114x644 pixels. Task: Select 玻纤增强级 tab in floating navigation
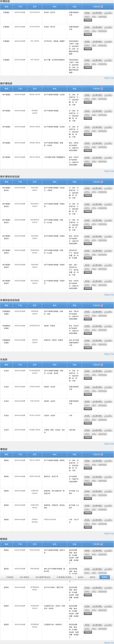pos(25,577)
